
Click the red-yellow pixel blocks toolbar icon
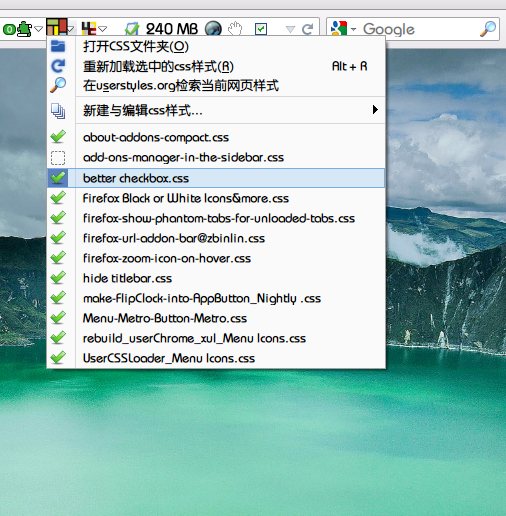[x=89, y=29]
